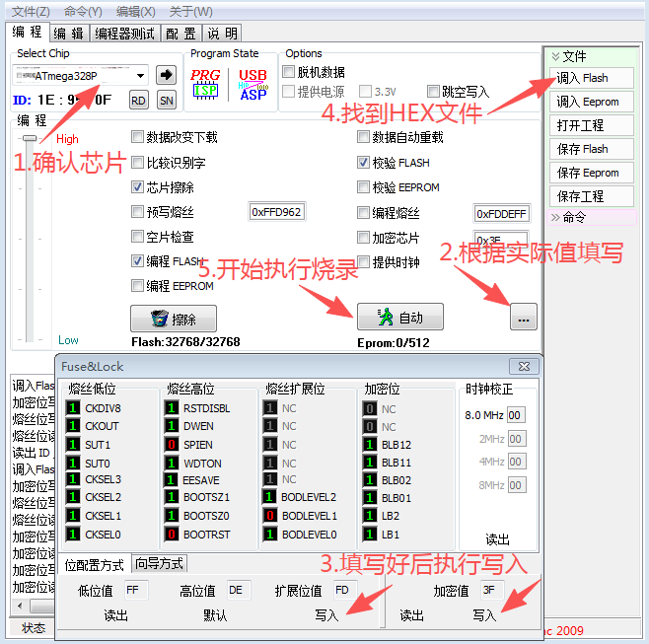Toggle the BLB01 lock bit
Image resolution: width=649 pixels, height=644 pixels.
pyautogui.click(x=370, y=498)
